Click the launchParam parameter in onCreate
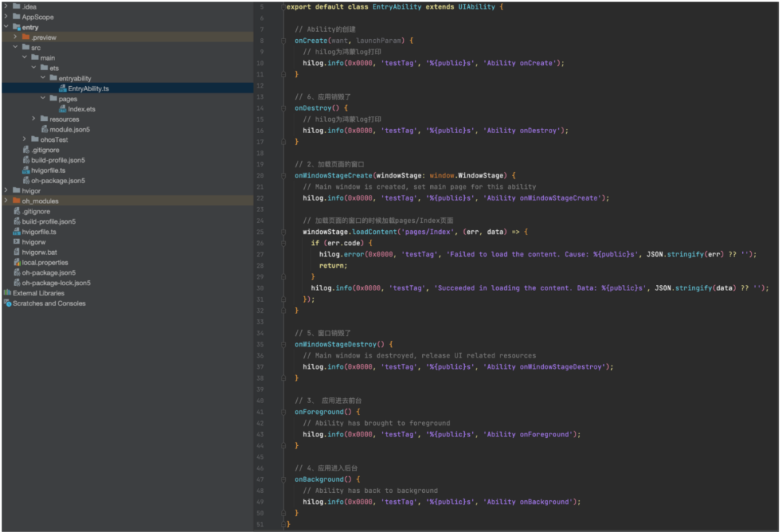The image size is (782, 532). [x=379, y=41]
